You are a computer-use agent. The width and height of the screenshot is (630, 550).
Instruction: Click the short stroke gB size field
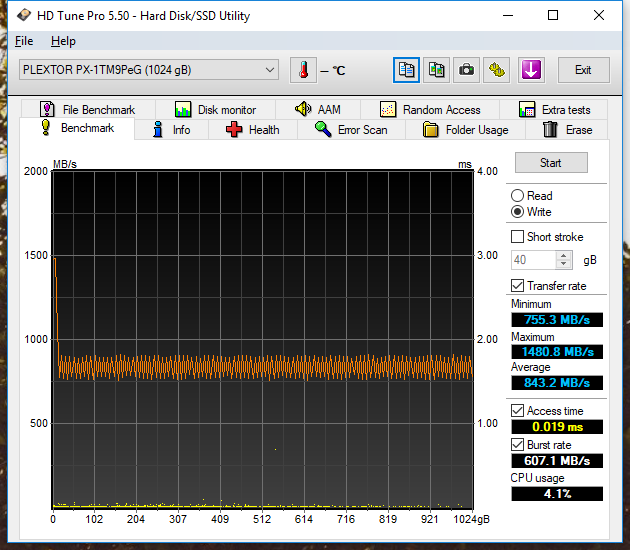point(532,260)
